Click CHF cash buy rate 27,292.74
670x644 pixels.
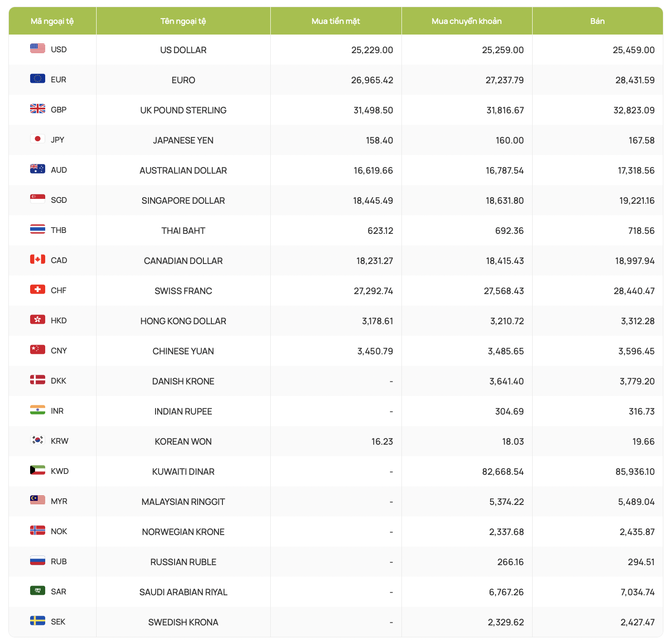(x=374, y=291)
